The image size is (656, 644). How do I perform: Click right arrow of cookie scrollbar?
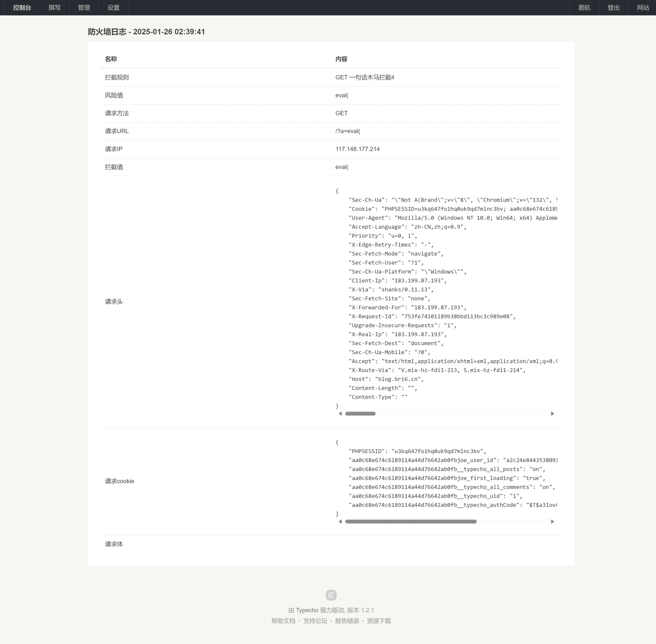(x=552, y=522)
